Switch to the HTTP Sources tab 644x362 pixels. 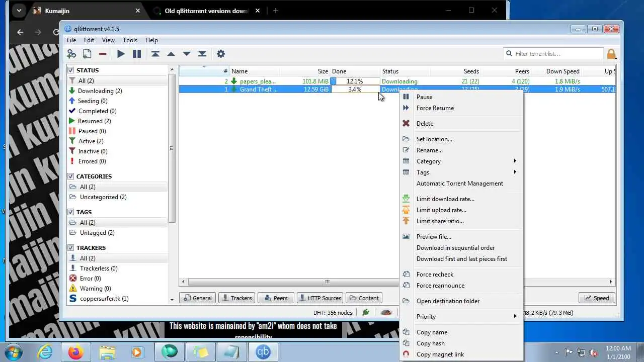click(320, 298)
